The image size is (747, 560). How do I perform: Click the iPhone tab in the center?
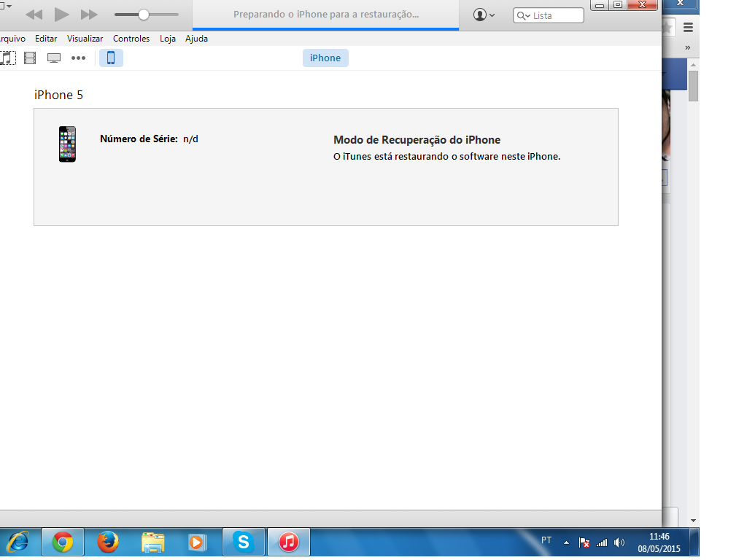click(x=325, y=58)
